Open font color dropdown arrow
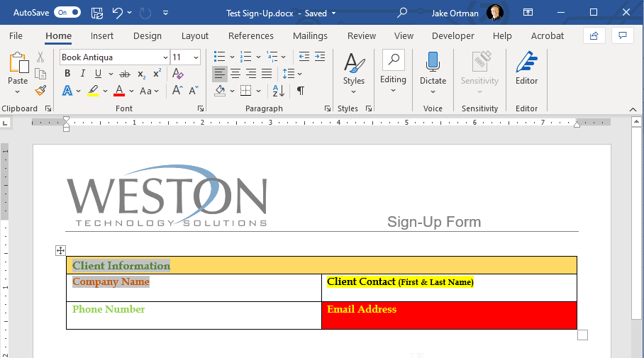 (x=131, y=91)
